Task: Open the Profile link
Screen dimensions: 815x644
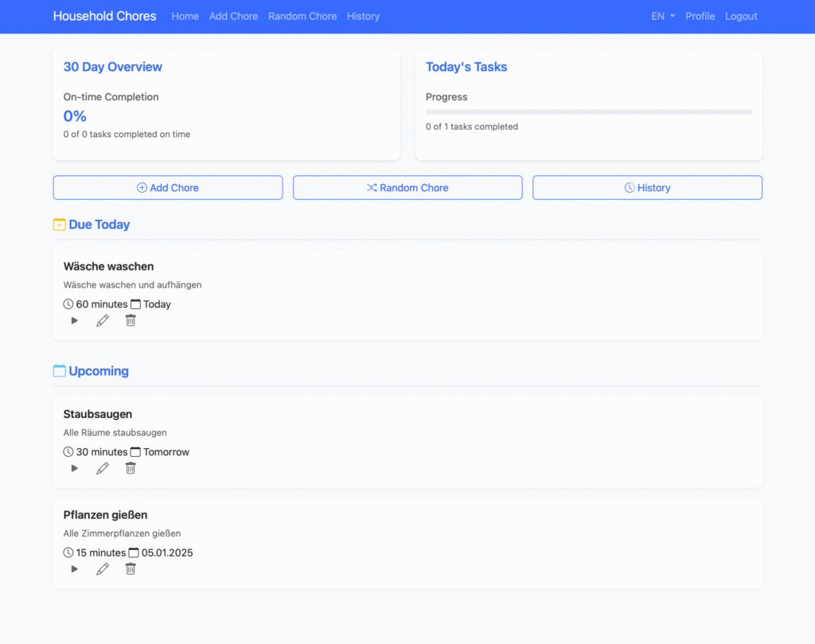Action: [700, 16]
